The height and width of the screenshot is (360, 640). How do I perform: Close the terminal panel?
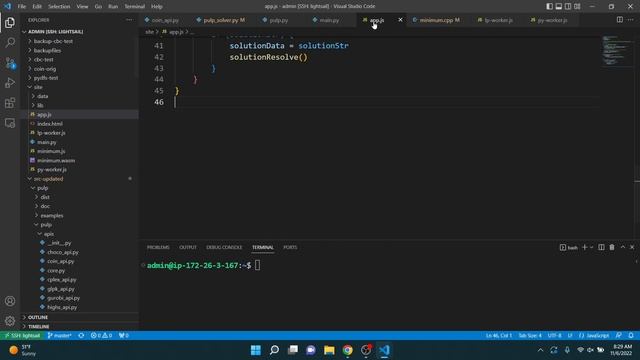point(632,247)
